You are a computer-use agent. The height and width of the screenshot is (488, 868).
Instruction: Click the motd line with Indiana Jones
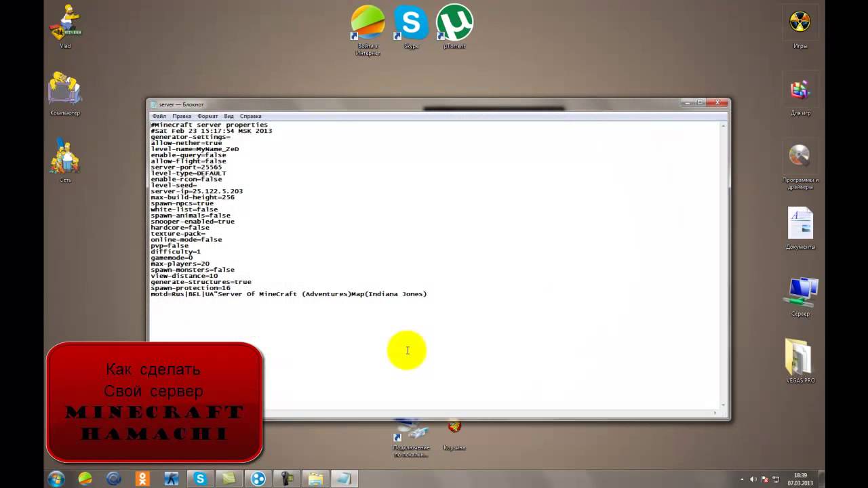pos(288,294)
